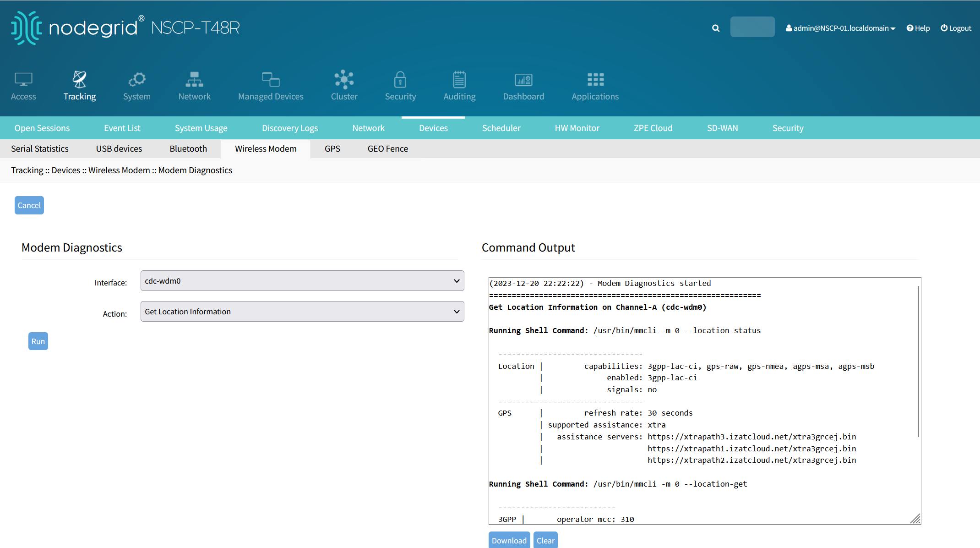Click the 'Command Output' heading
Image resolution: width=980 pixels, height=548 pixels.
[x=528, y=248]
